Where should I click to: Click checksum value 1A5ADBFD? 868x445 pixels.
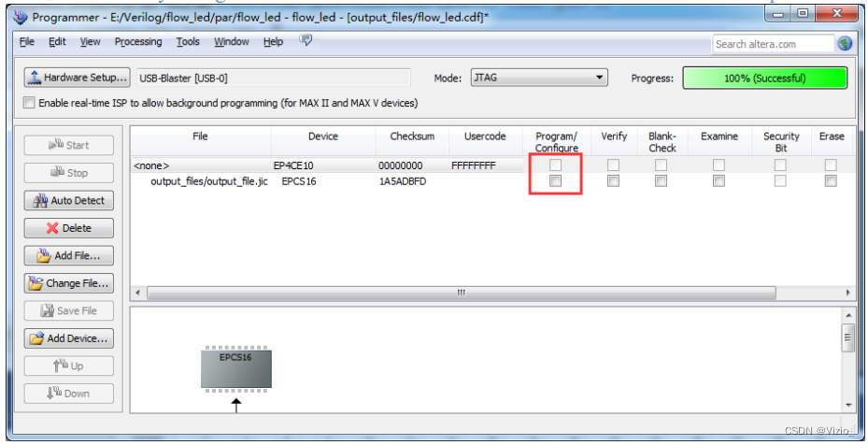pos(403,181)
